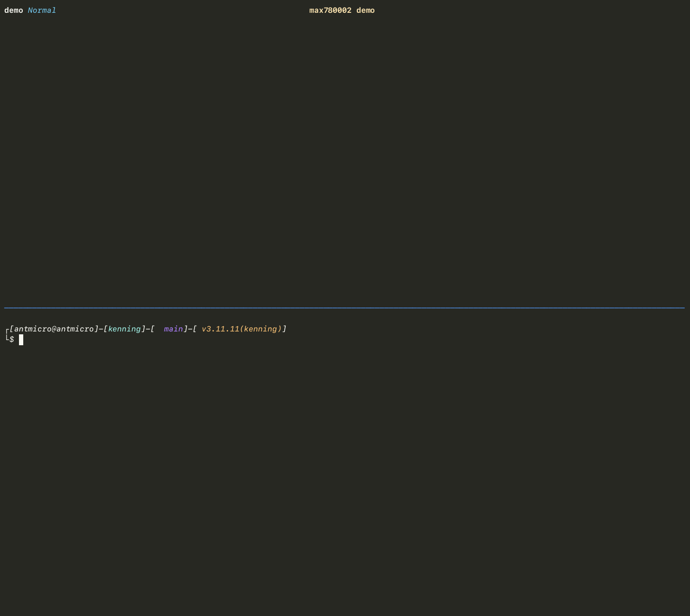Click the orange 'v3.11.11' Python version
690x616 pixels.
click(x=220, y=329)
